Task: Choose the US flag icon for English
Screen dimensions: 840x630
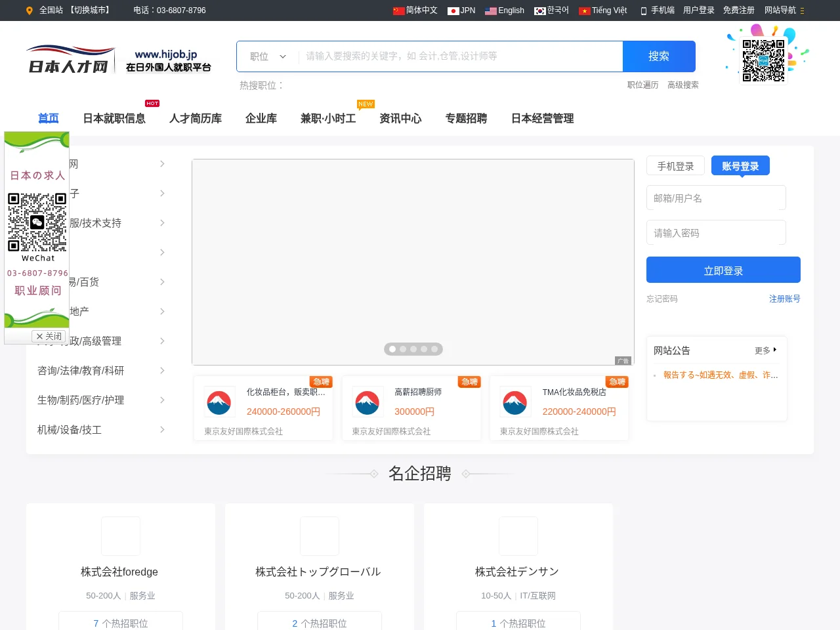Action: click(x=491, y=10)
